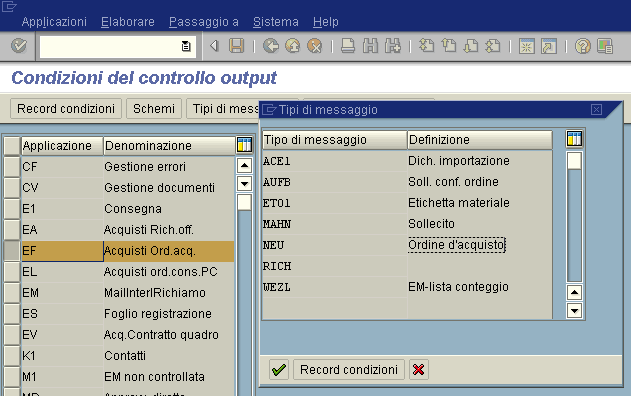Viewport: 631px width, 396px height.
Task: Click the orange Cancel icon
Action: click(315, 46)
